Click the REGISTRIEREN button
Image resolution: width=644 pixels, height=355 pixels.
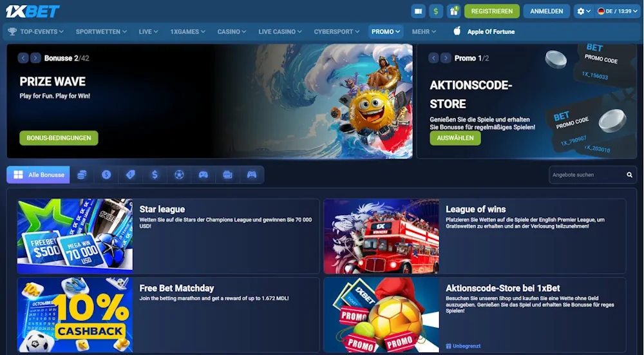tap(491, 11)
